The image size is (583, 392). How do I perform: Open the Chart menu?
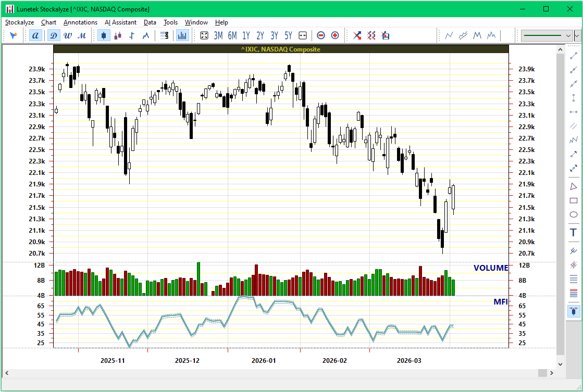pos(48,22)
